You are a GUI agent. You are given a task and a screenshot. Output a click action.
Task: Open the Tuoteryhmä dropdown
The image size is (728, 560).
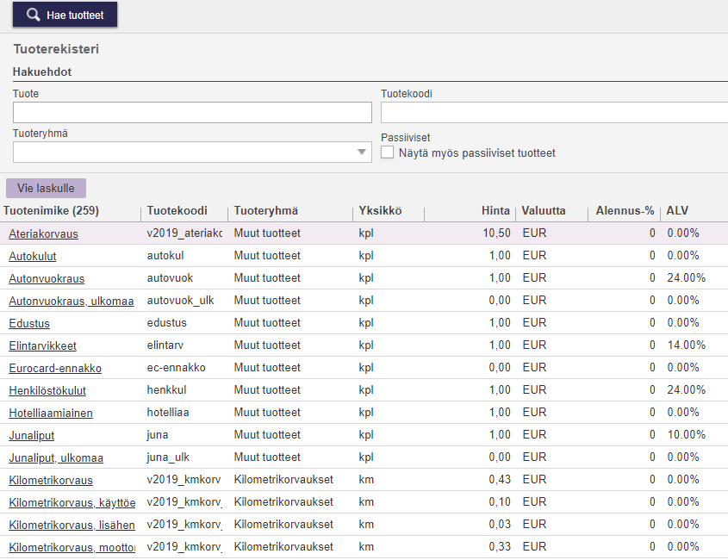coord(192,152)
